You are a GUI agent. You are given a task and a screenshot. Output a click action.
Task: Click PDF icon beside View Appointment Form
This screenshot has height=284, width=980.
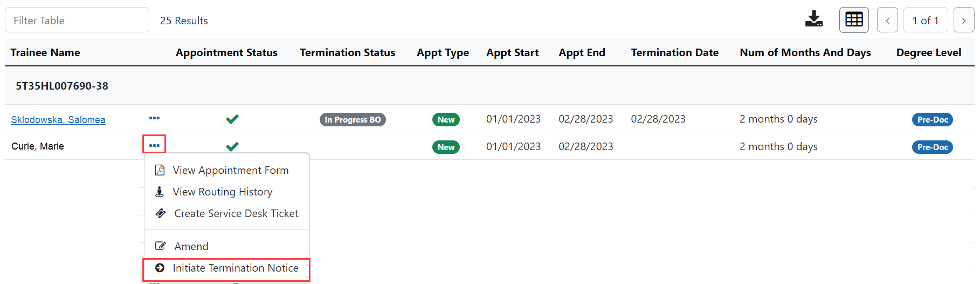(x=160, y=170)
